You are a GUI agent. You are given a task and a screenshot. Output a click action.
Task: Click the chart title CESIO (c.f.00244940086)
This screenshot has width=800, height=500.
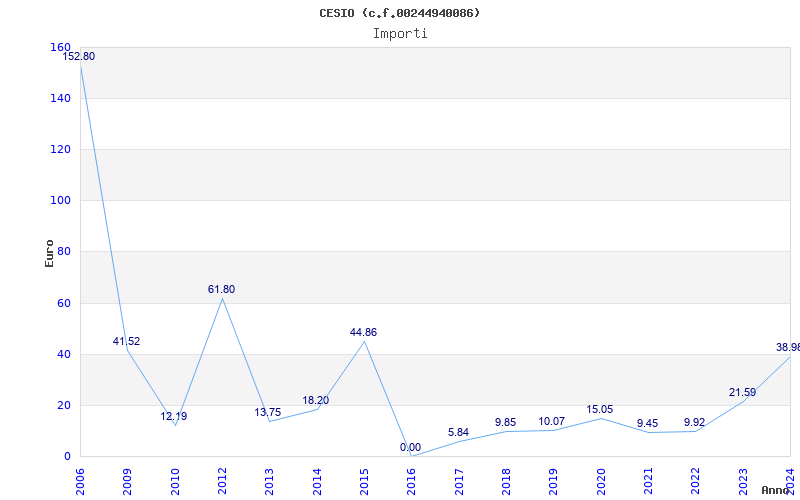coord(399,13)
